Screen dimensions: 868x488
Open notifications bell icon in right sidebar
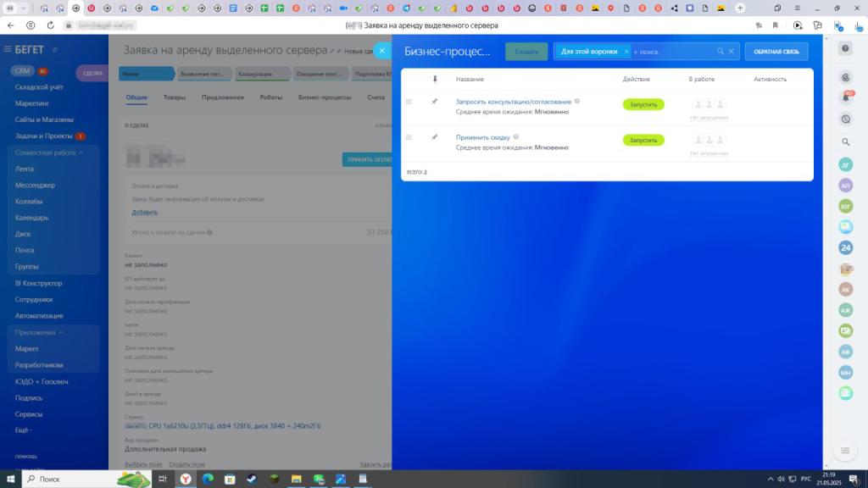point(845,97)
